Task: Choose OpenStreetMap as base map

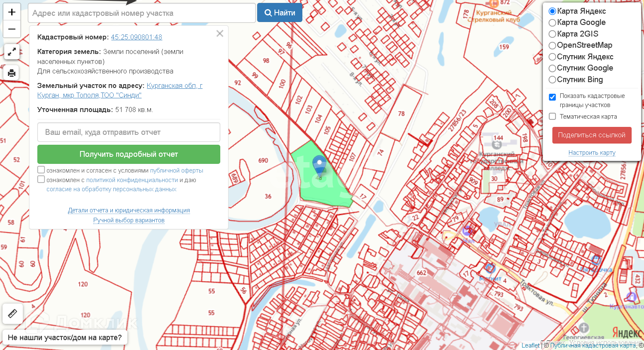Action: pyautogui.click(x=552, y=46)
